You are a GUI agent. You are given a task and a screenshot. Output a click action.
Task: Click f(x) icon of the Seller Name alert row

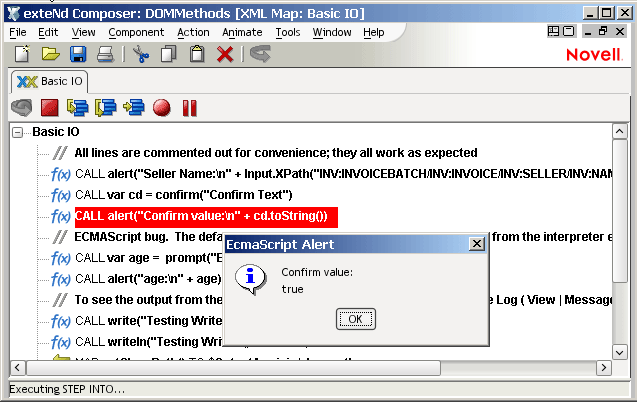(61, 174)
